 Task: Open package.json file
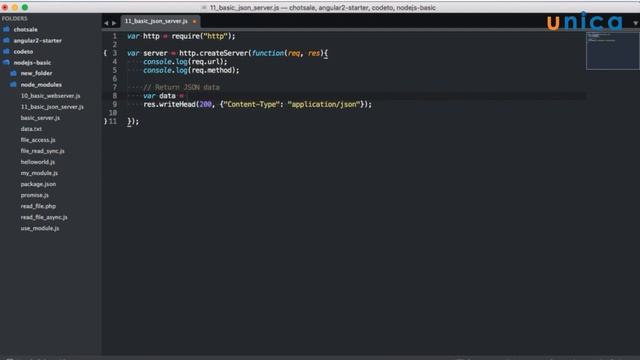coord(38,184)
